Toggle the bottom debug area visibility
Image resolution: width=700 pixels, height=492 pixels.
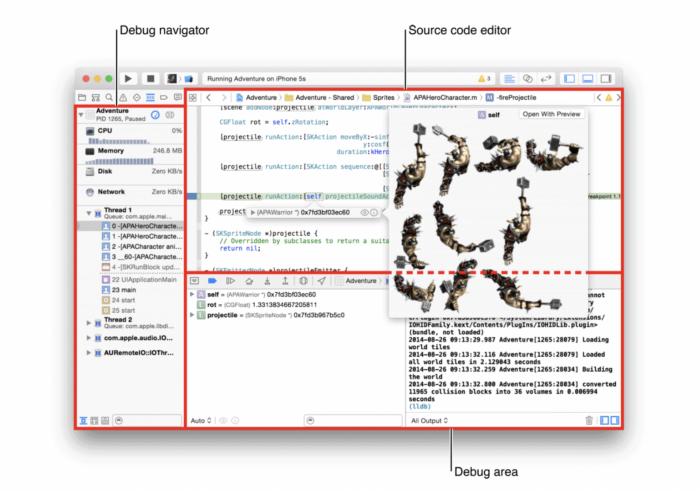click(588, 79)
